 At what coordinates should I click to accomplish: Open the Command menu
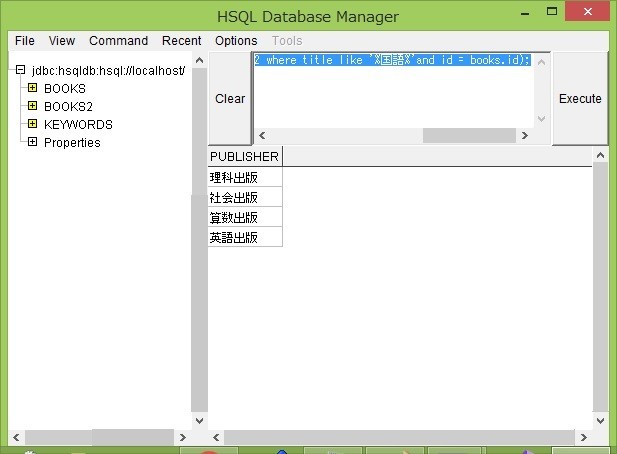tap(118, 41)
